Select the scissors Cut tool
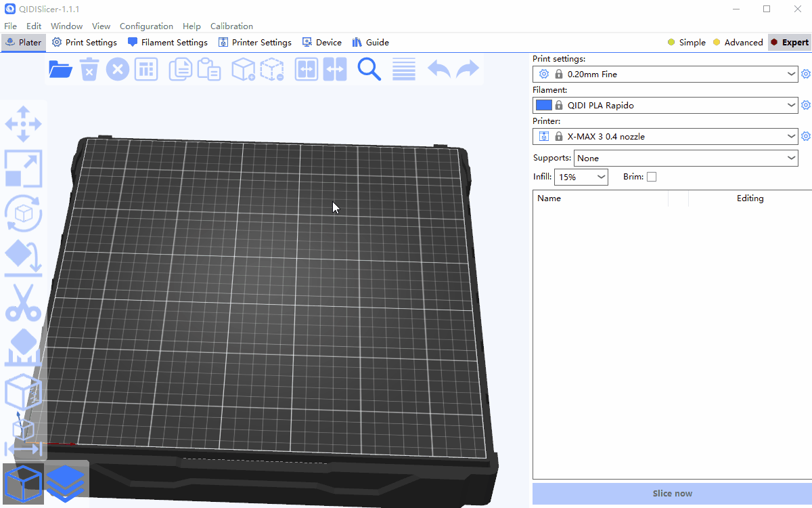This screenshot has width=812, height=508. (x=24, y=302)
